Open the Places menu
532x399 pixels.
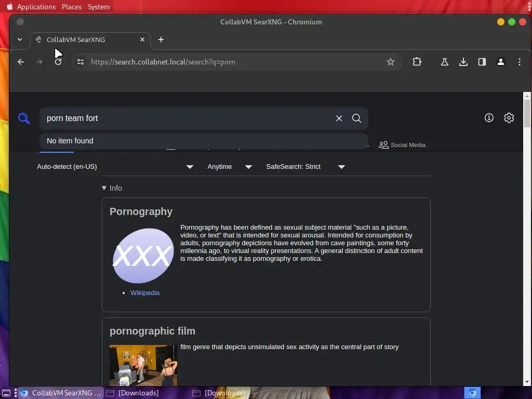point(72,7)
